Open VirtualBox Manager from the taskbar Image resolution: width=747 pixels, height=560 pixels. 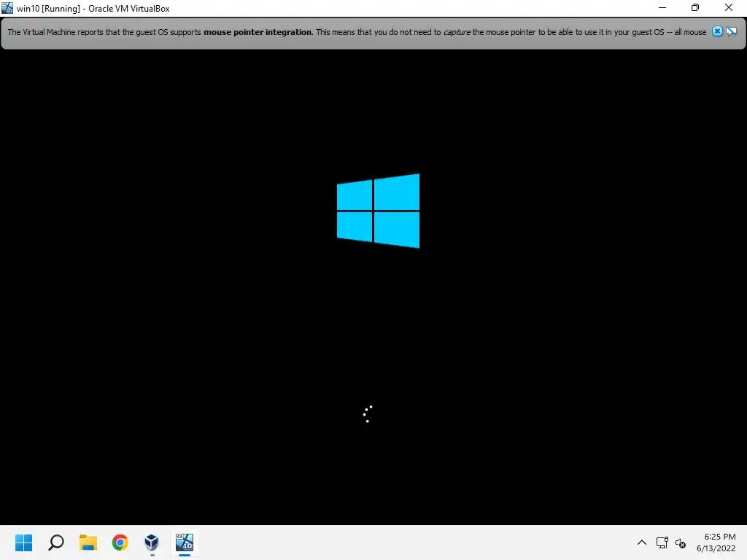152,542
